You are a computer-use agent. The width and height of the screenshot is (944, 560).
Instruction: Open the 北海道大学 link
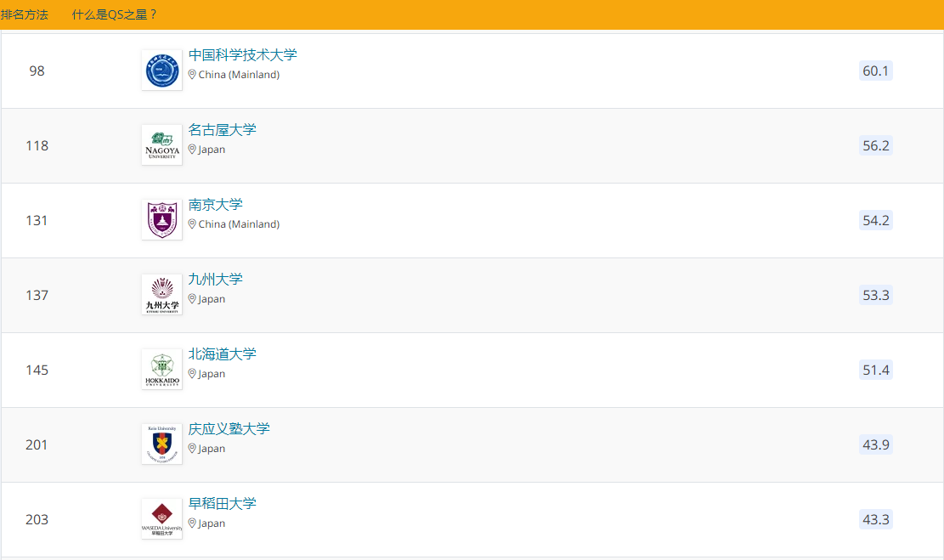pos(222,354)
